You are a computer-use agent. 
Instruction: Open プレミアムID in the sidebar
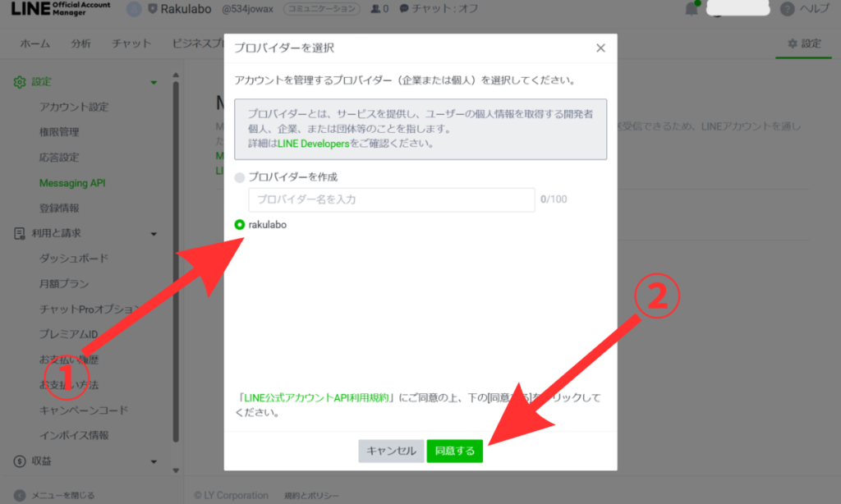[68, 335]
